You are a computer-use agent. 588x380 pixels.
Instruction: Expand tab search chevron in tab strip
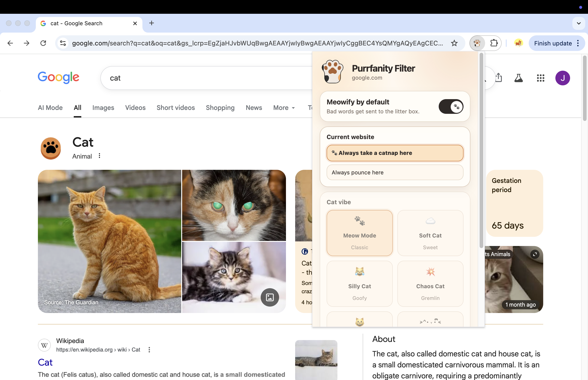pos(579,23)
